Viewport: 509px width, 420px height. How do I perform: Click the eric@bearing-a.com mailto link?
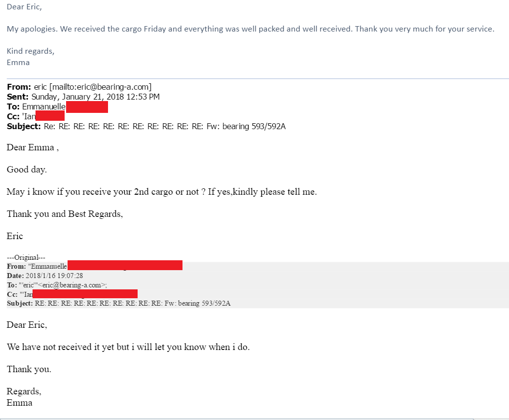click(100, 87)
